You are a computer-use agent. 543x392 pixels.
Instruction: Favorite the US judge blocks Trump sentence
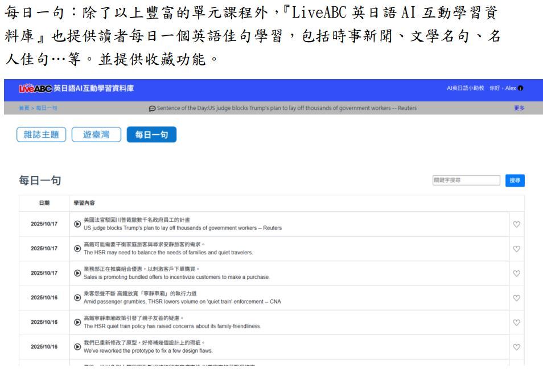click(x=517, y=225)
